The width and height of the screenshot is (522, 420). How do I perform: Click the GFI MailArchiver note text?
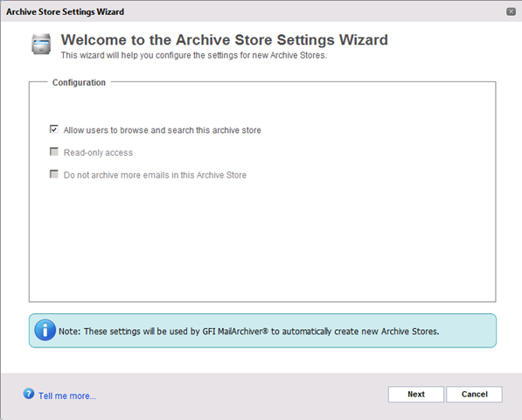[x=248, y=332]
